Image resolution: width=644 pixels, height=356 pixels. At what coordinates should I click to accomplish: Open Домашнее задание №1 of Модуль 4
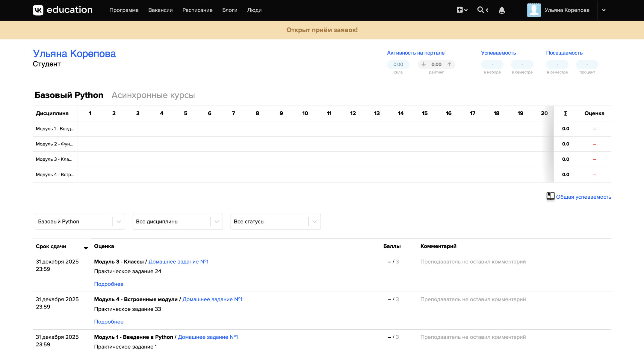pyautogui.click(x=212, y=299)
